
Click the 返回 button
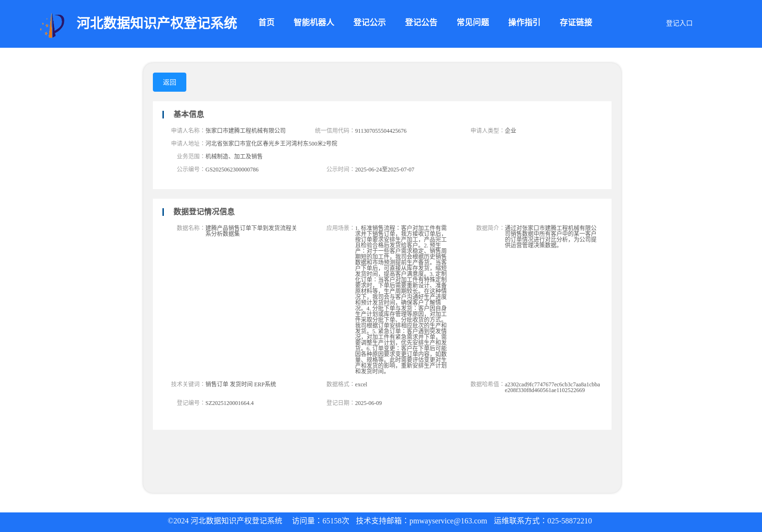pyautogui.click(x=170, y=82)
